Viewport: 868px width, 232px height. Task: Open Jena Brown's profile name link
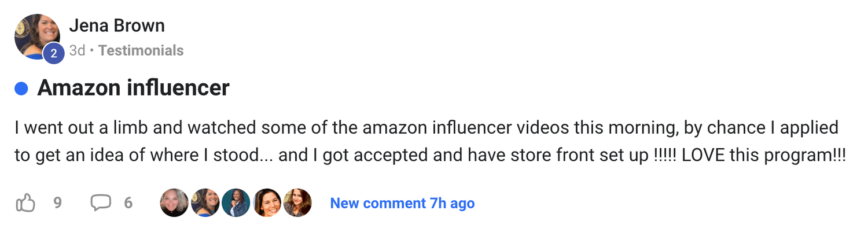[x=117, y=26]
